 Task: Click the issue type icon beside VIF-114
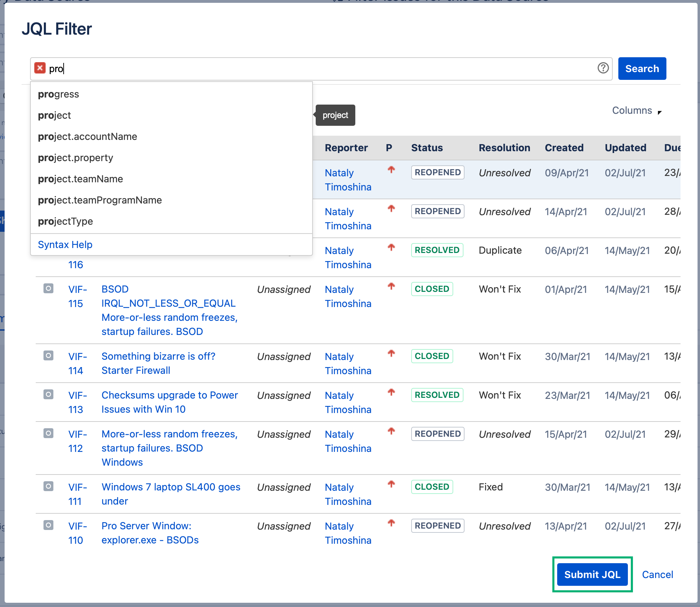[x=48, y=356]
